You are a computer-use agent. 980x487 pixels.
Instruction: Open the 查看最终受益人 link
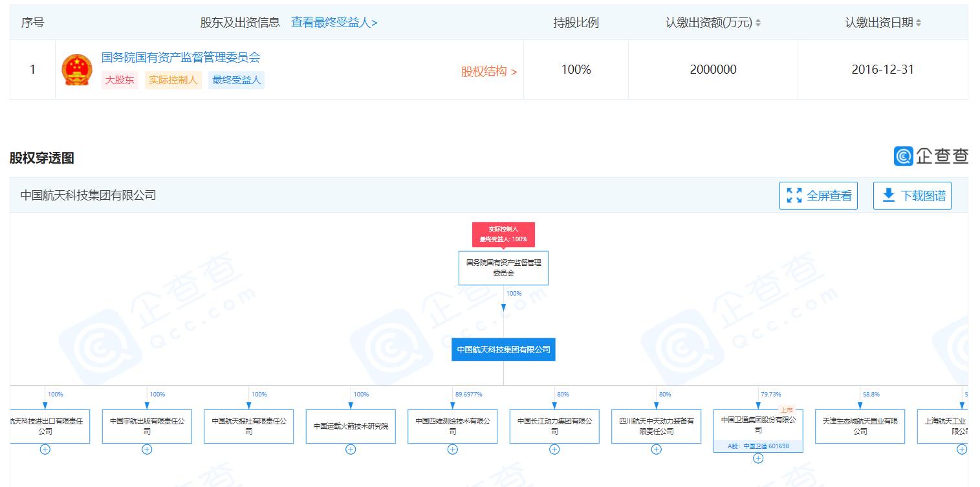tap(334, 22)
